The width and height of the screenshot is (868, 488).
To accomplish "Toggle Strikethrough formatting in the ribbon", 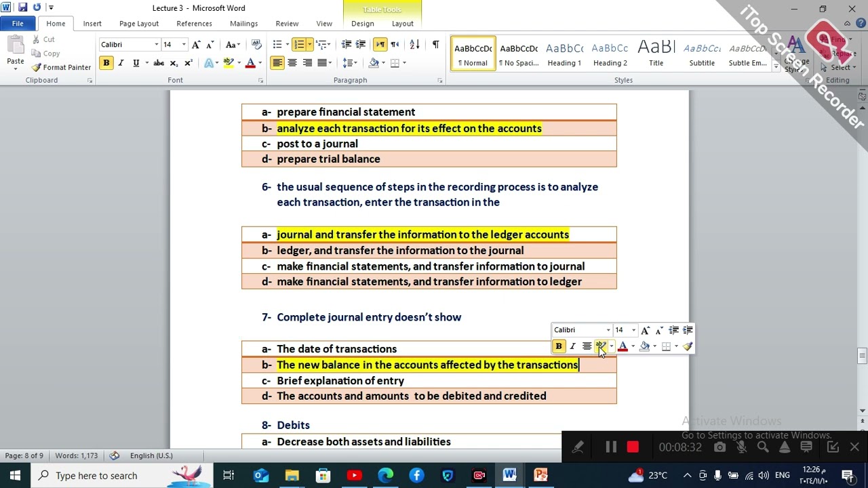I will (159, 63).
